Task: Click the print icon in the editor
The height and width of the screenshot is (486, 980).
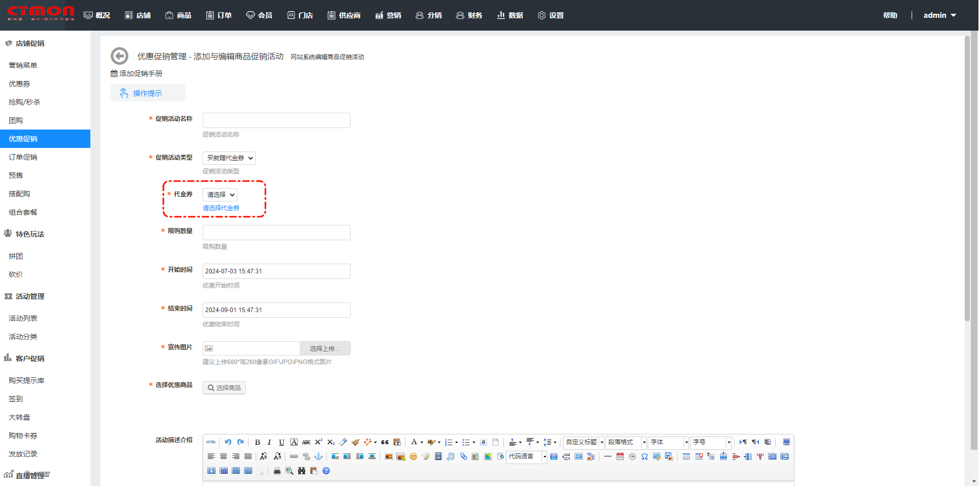Action: (277, 471)
